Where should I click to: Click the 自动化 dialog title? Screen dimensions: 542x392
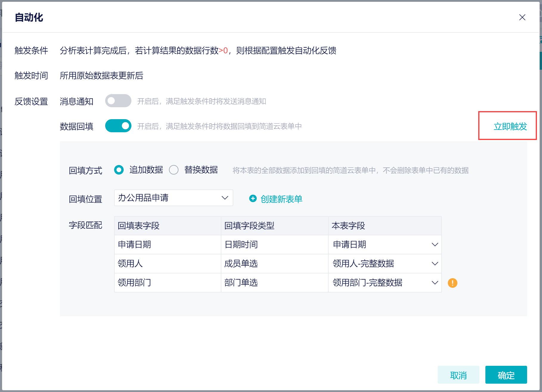(x=29, y=17)
